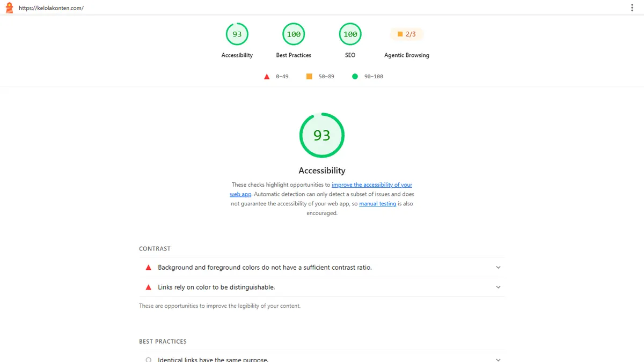Open the three-dot tools menu
Screen dimensions: 644x362
(x=632, y=8)
